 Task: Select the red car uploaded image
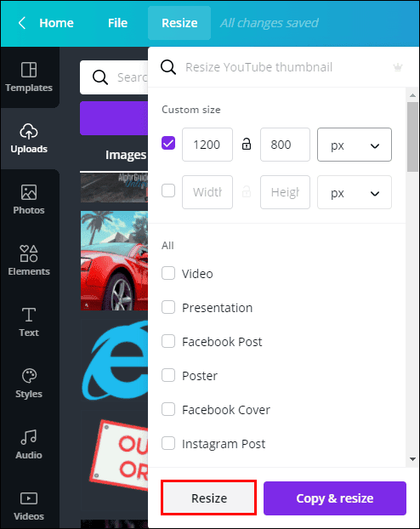[x=114, y=260]
